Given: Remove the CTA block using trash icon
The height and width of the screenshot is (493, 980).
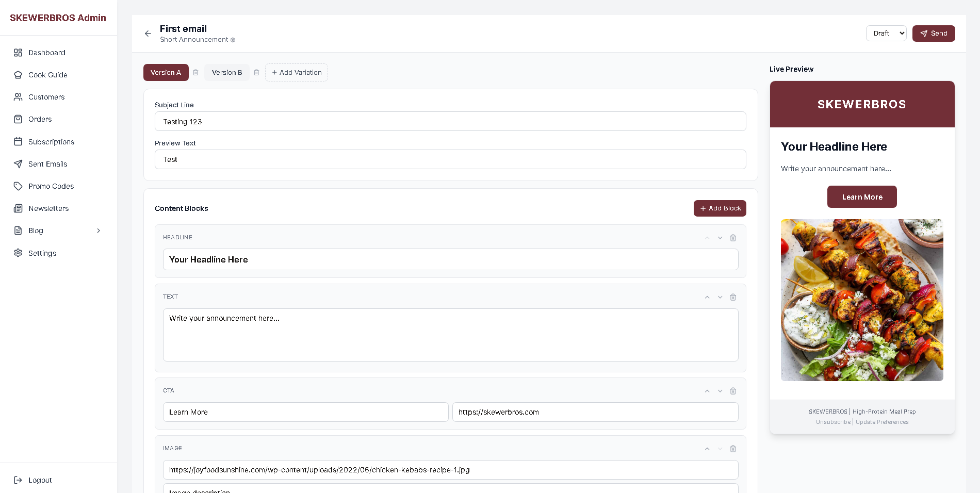Looking at the screenshot, I should (733, 391).
